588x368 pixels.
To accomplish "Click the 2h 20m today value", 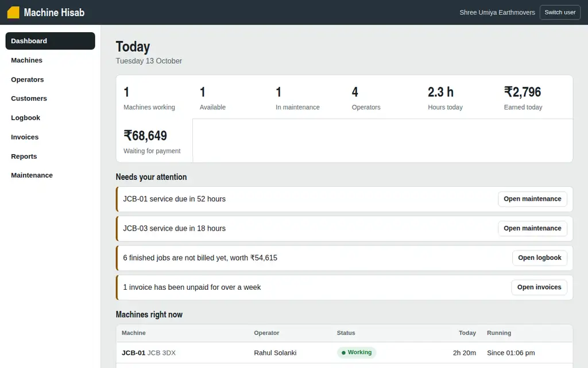I will pyautogui.click(x=464, y=352).
